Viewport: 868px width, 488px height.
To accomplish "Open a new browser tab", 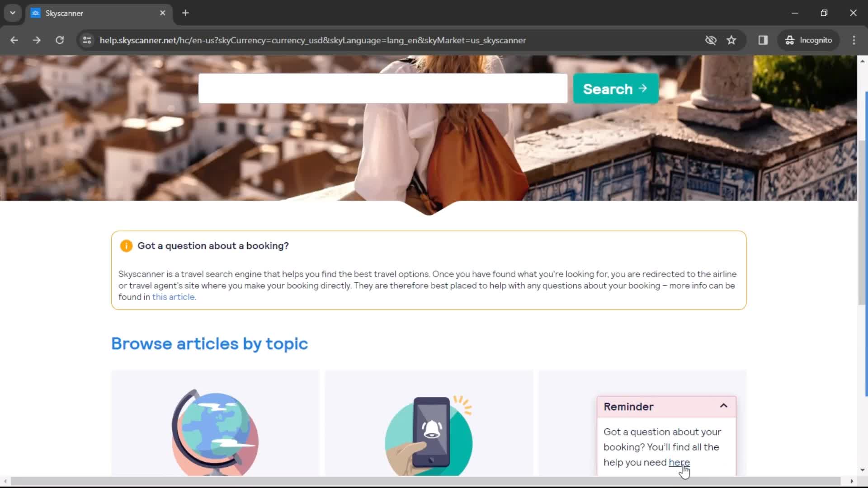I will point(185,13).
